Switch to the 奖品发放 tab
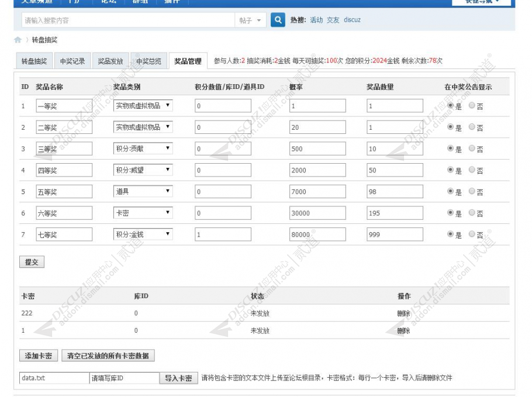Image resolution: width=532 pixels, height=397 pixels. coord(110,61)
